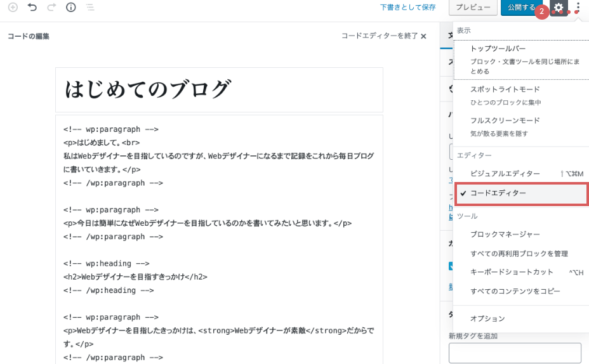The height and width of the screenshot is (364, 589).
Task: Click the add block plus icon
Action: [13, 8]
